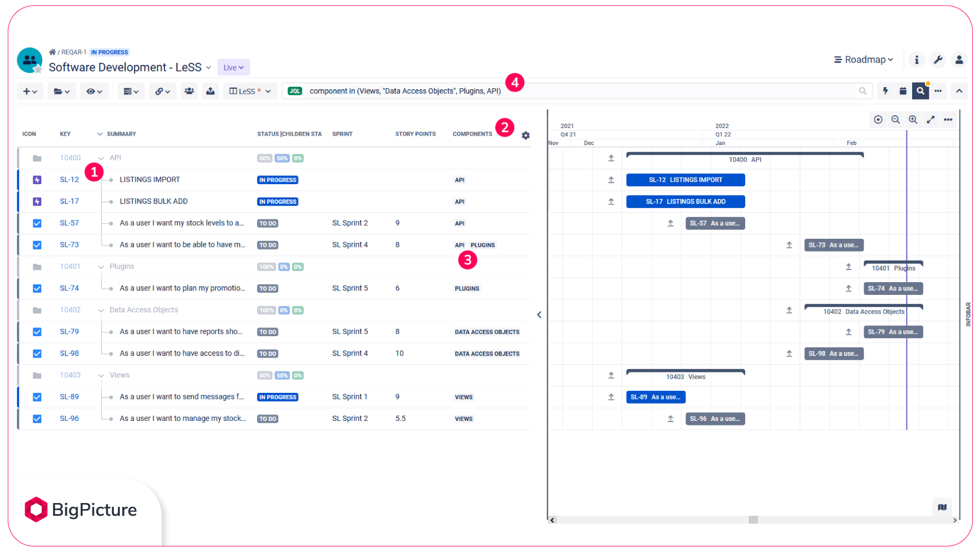980x551 pixels.
Task: Click the Gantt horizontal scrollbar thumb
Action: coord(753,520)
